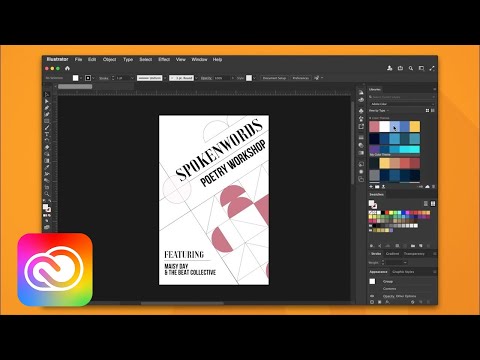Open the variable width profile dropdown

[165, 78]
